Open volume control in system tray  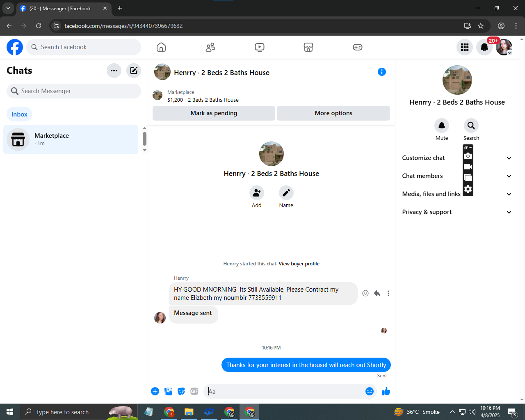tap(472, 412)
